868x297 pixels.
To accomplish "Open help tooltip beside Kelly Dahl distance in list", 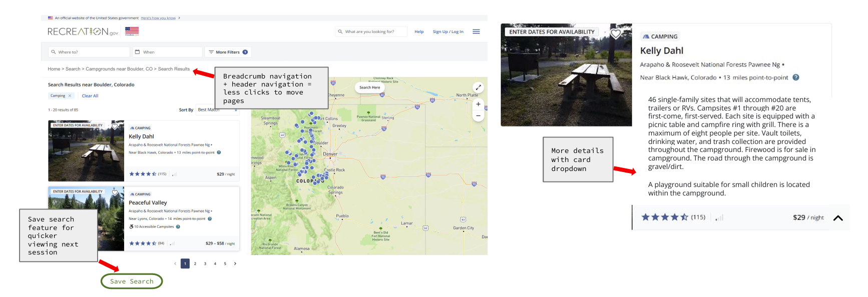I will click(x=219, y=152).
